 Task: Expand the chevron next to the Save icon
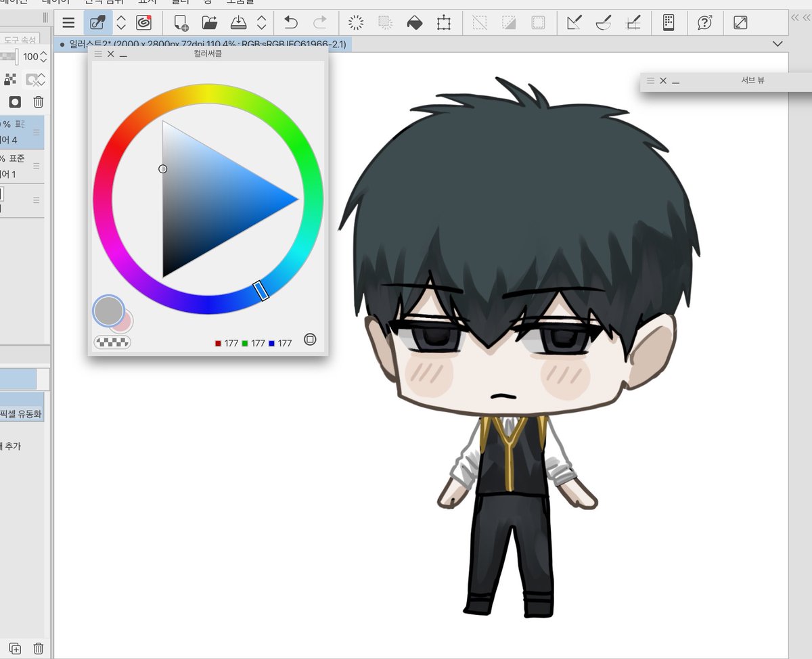pyautogui.click(x=262, y=23)
